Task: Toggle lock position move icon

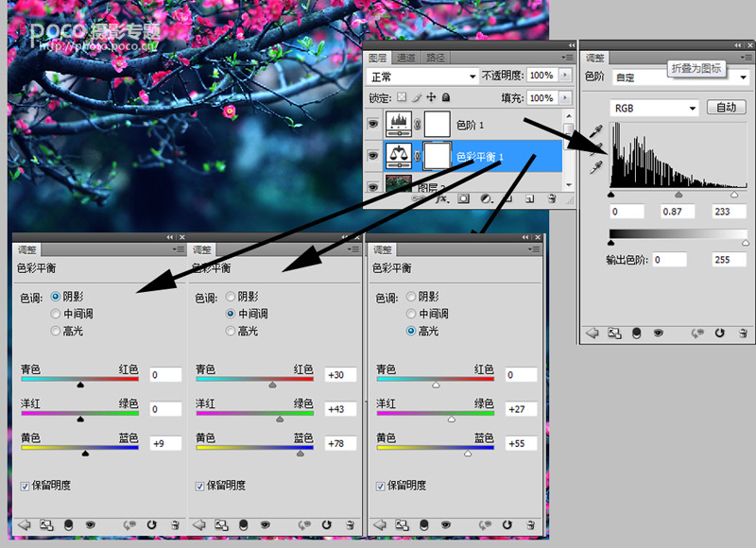Action: pyautogui.click(x=431, y=97)
